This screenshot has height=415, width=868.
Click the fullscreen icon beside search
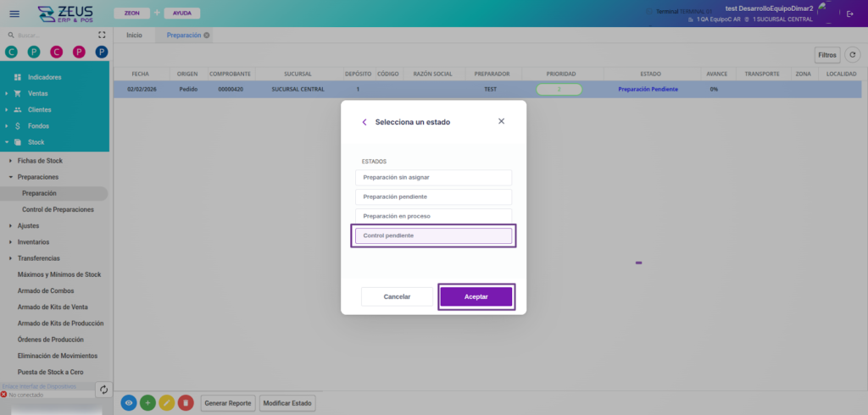point(102,36)
